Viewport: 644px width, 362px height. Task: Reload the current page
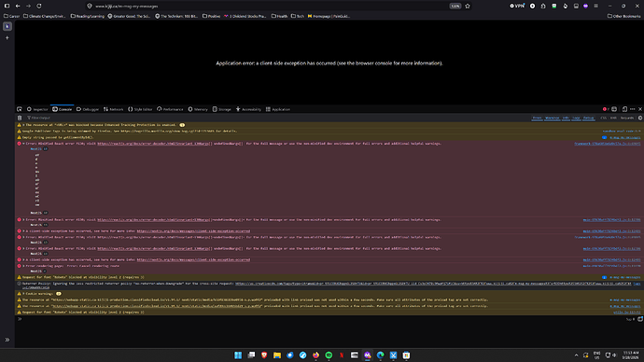39,7
